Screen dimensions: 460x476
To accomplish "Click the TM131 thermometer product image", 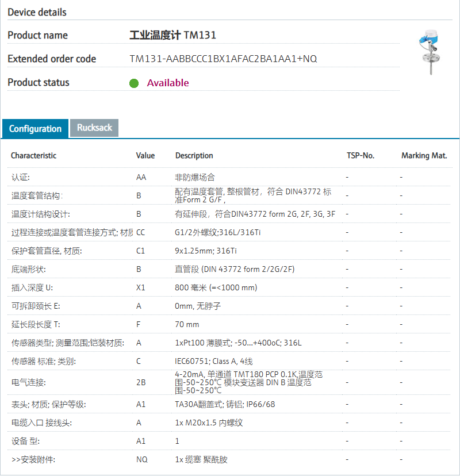I will tap(430, 53).
